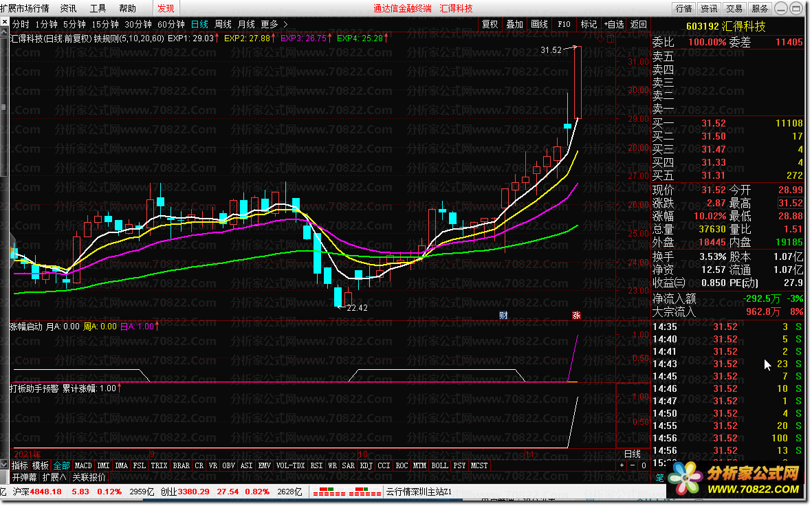Click the 服务 button at top right
The width and height of the screenshot is (812, 506).
(x=760, y=8)
